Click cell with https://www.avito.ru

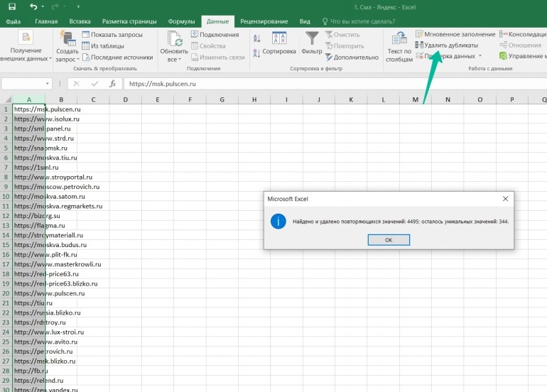29,342
